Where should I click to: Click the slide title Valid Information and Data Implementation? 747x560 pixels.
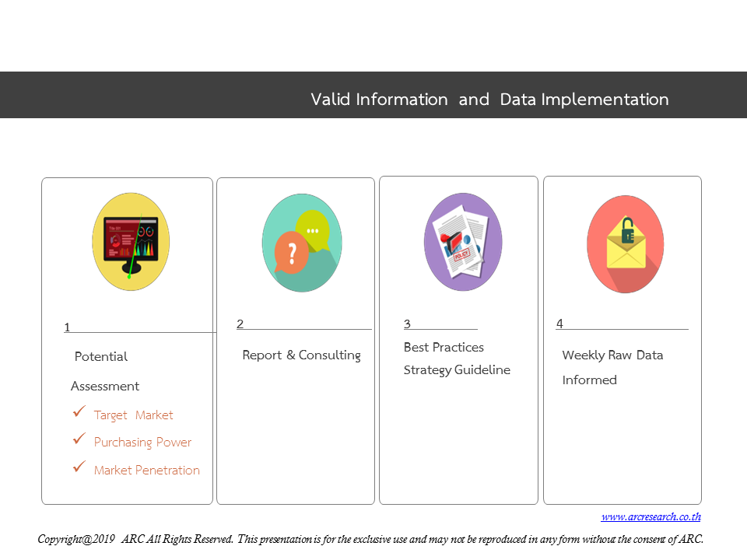click(489, 100)
